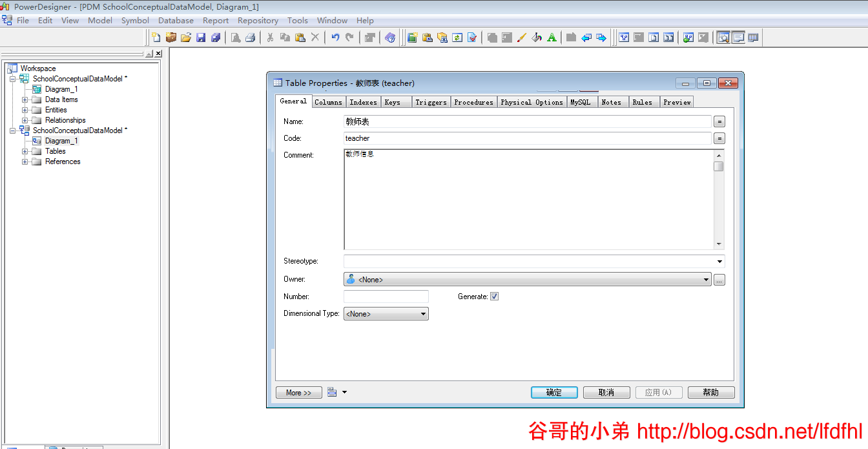Viewport: 868px width, 449px height.
Task: Open the dropdown arrow beside More button
Action: [344, 392]
